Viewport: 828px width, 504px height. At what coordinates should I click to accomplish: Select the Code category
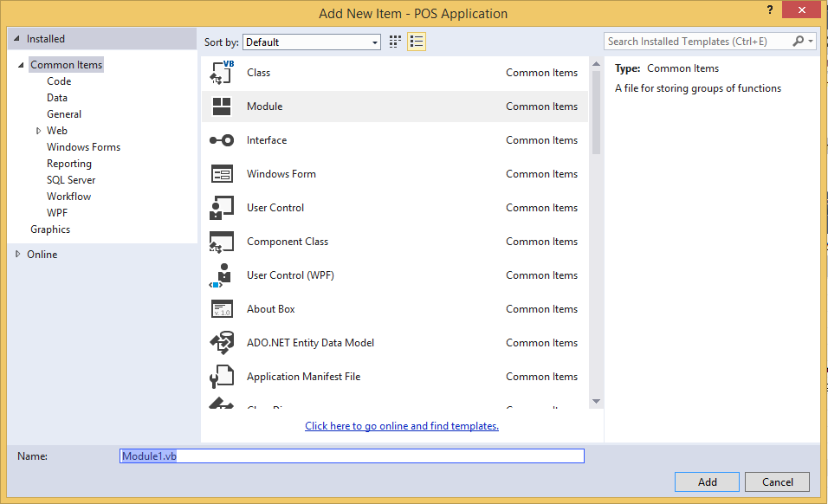pyautogui.click(x=59, y=81)
